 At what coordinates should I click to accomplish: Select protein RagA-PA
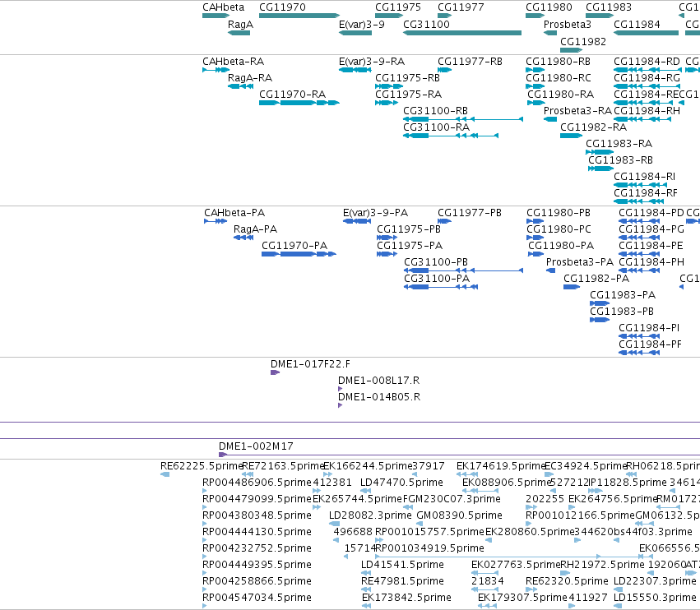(x=255, y=230)
